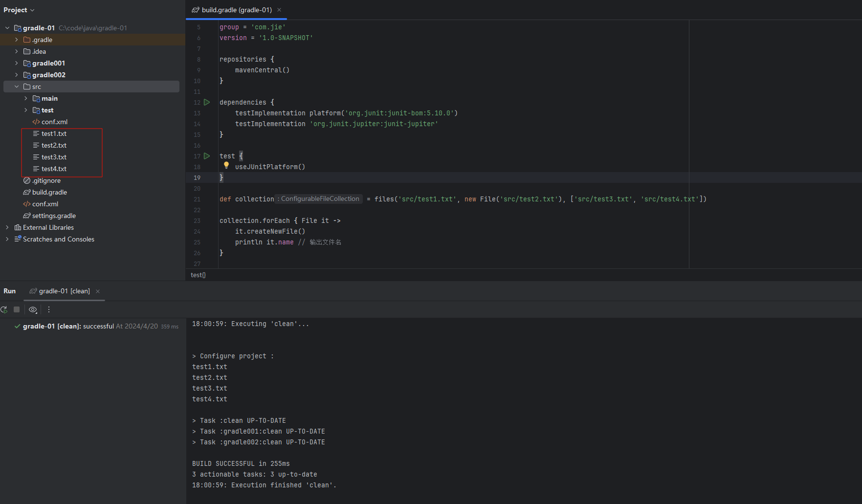Image resolution: width=862 pixels, height=504 pixels.
Task: Collapse the src folder in project tree
Action: (17, 87)
